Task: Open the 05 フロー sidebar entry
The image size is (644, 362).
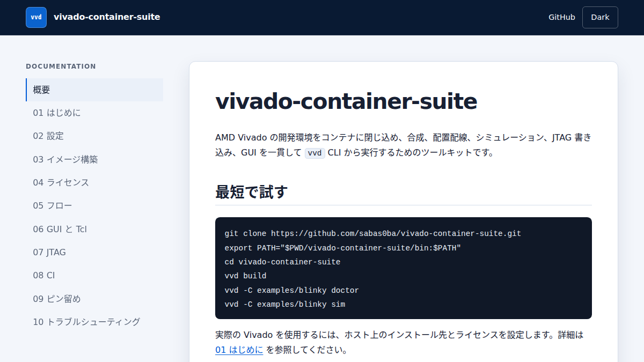Action: coord(94,205)
